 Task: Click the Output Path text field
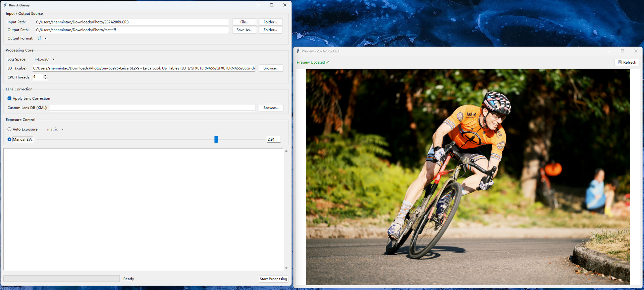(132, 30)
